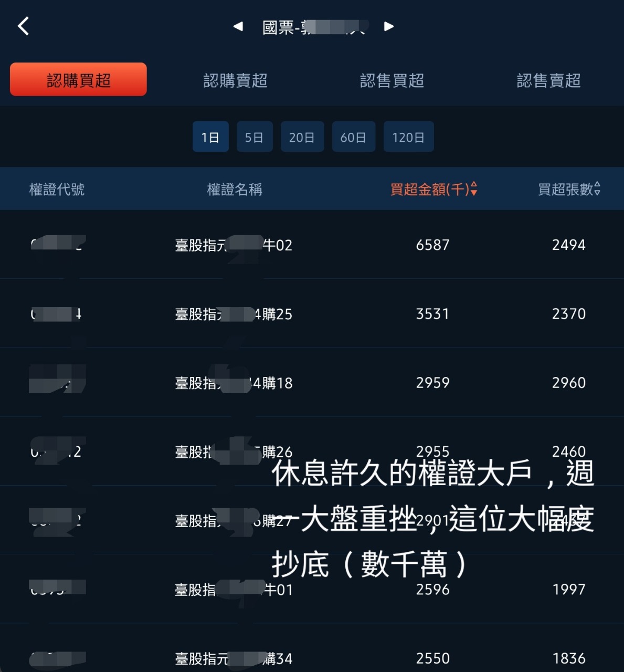The image size is (624, 672).
Task: Tap the back arrow icon
Action: 24,26
